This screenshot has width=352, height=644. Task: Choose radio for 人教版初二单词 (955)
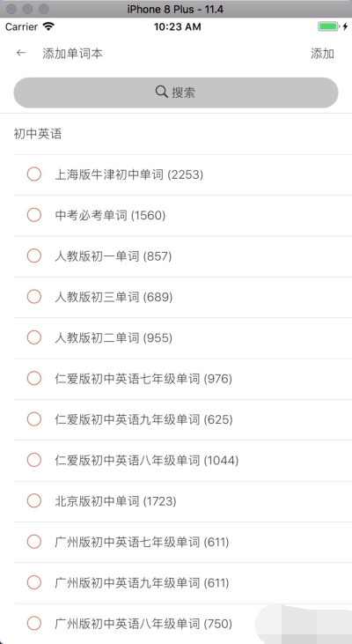click(34, 337)
